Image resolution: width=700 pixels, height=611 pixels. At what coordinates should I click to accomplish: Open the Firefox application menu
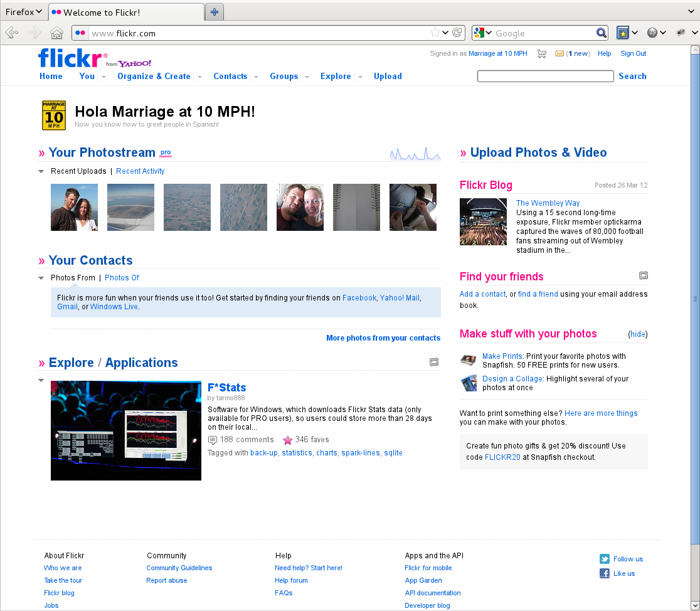(23, 12)
